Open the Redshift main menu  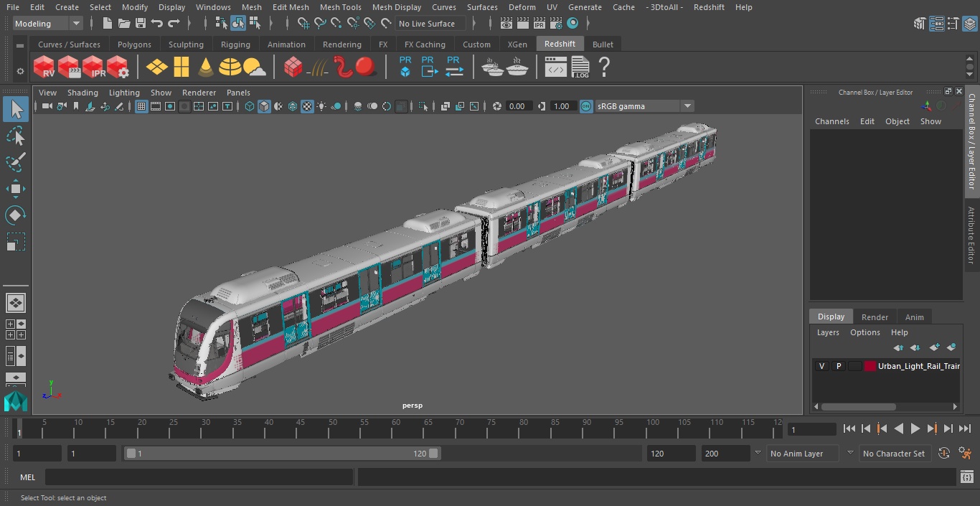pyautogui.click(x=709, y=7)
